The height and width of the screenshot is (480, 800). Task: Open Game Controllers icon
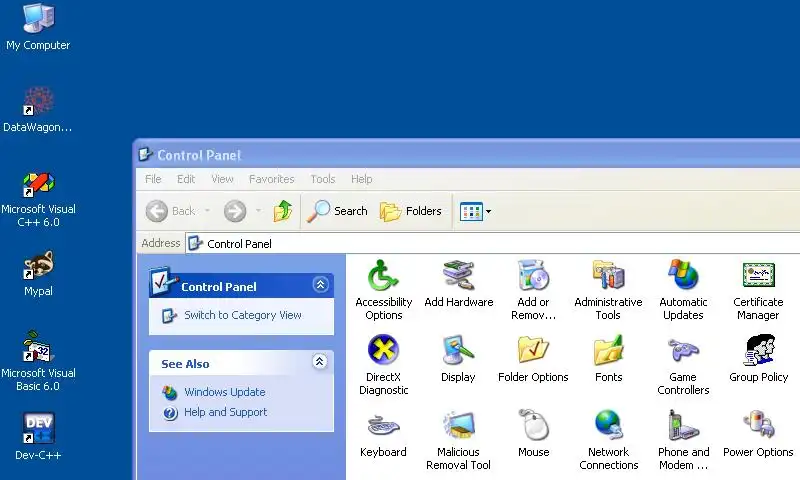tap(683, 365)
